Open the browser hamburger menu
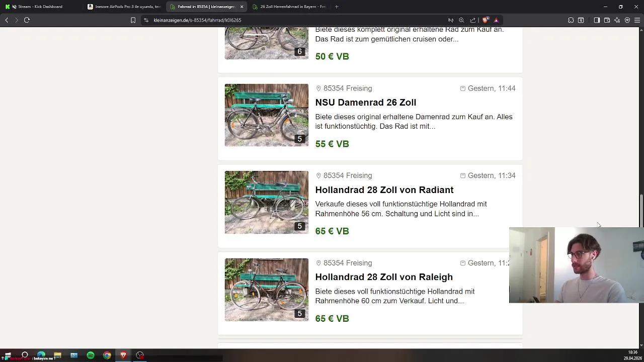The height and width of the screenshot is (362, 644). 637,20
